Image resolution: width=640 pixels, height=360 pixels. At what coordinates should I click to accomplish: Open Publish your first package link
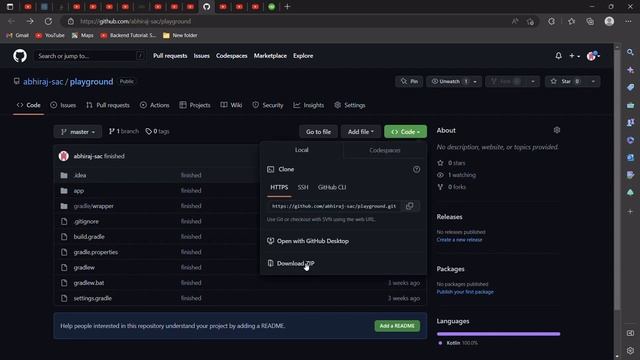(x=465, y=292)
